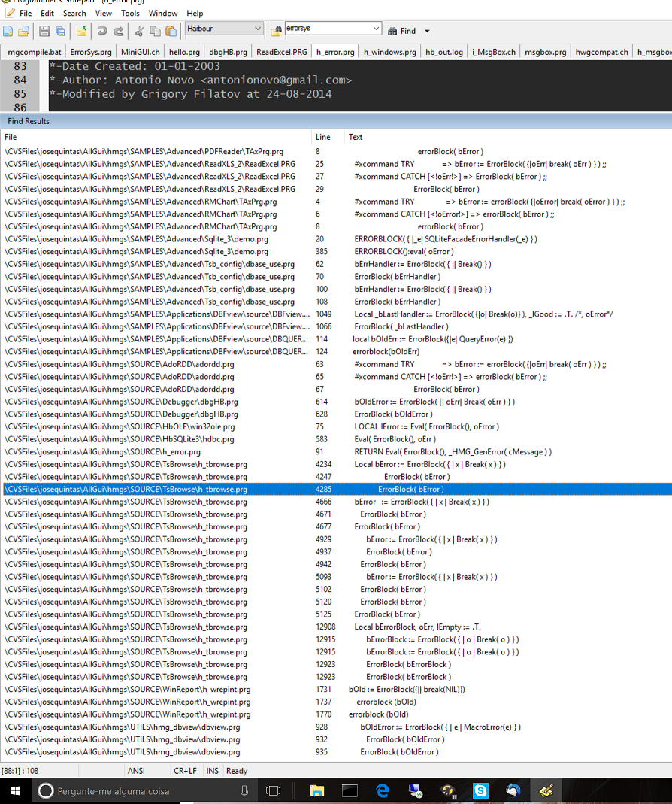Select the hdbc.prg line 583 result

(336, 439)
